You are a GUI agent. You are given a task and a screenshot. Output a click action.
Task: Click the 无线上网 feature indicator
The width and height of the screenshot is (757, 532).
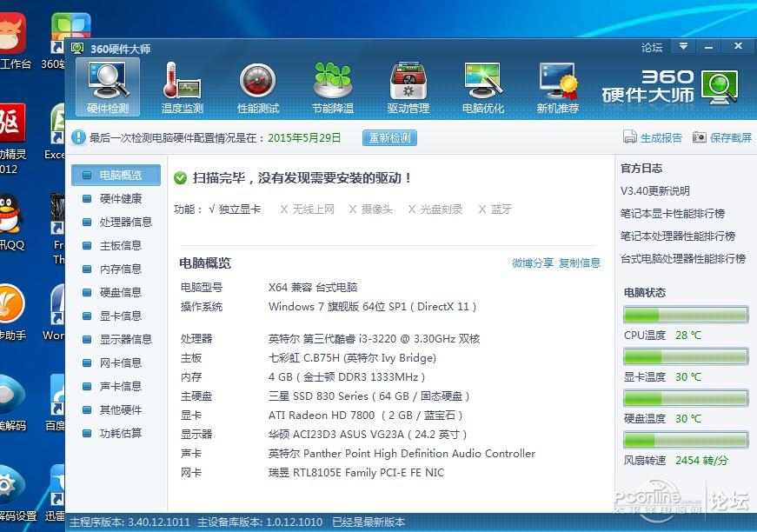coord(308,209)
